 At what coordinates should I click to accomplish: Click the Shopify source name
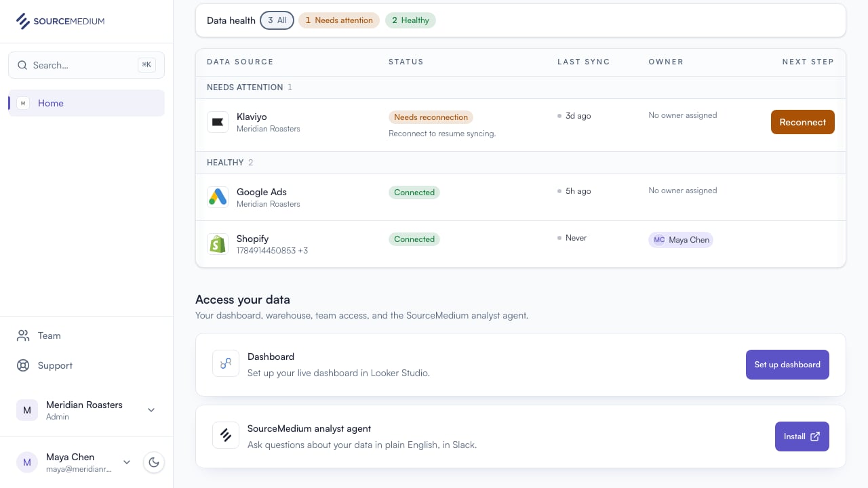(252, 239)
